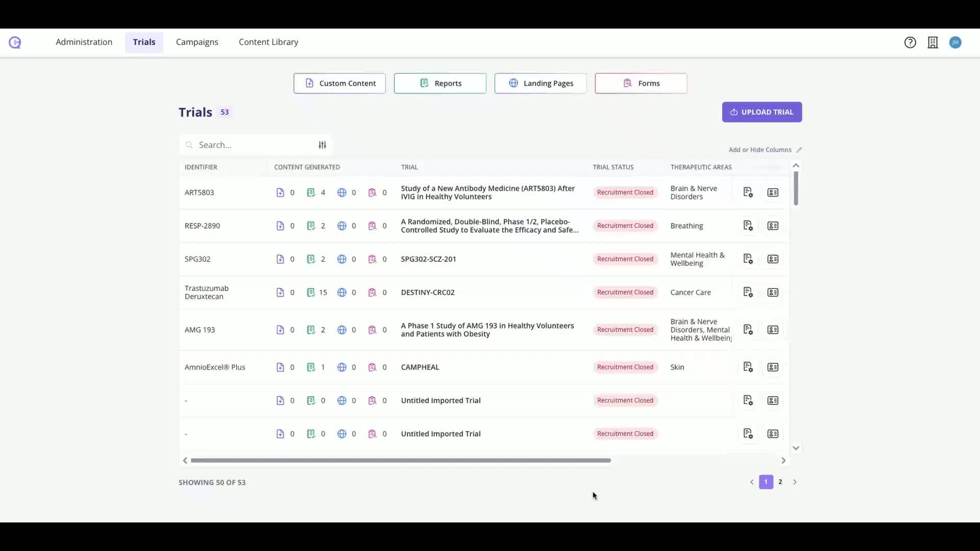Open search filter sliders icon
980x551 pixels.
tap(322, 145)
